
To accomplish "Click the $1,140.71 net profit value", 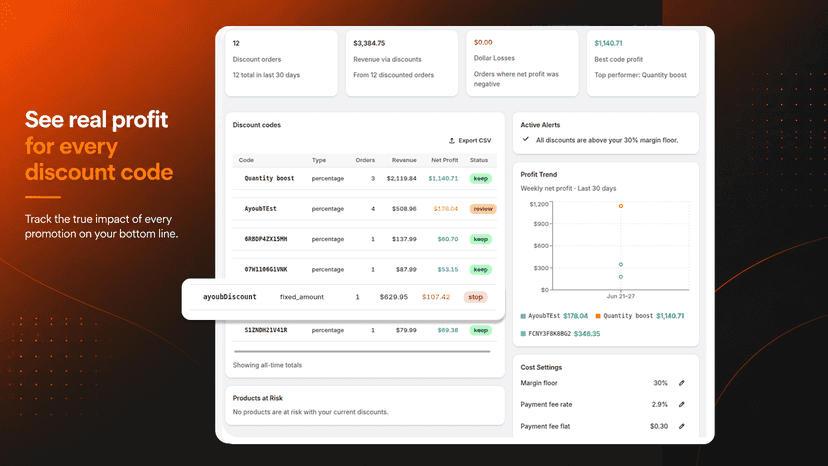I will tap(443, 179).
